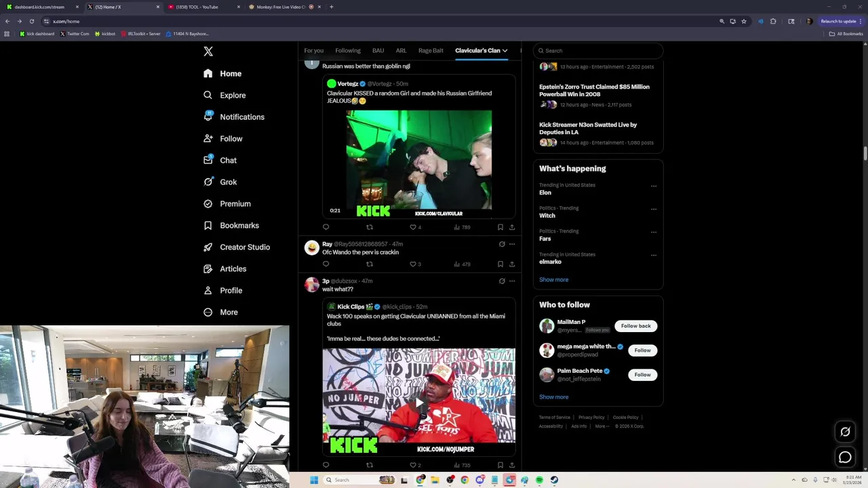Screen dimensions: 868x488
Task: Open the 3p profile avatar
Action: pyautogui.click(x=312, y=285)
